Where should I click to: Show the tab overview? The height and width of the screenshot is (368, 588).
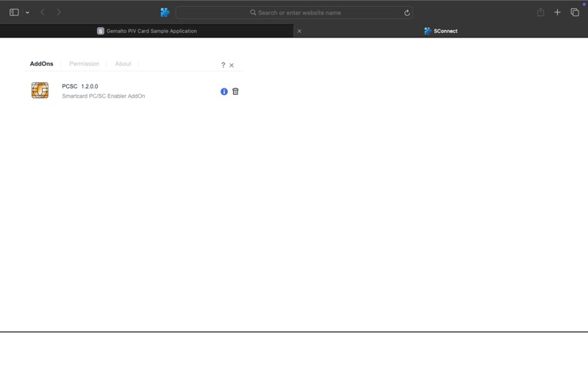click(575, 13)
